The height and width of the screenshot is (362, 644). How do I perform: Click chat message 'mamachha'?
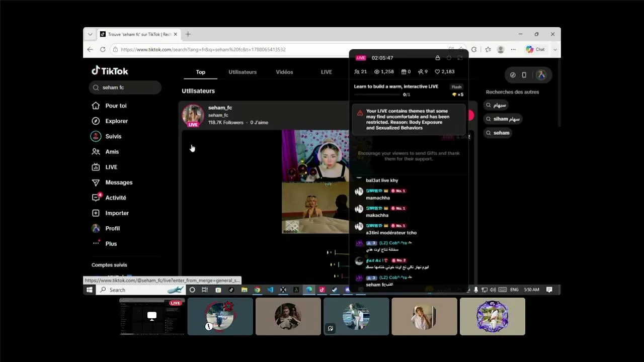tap(378, 198)
